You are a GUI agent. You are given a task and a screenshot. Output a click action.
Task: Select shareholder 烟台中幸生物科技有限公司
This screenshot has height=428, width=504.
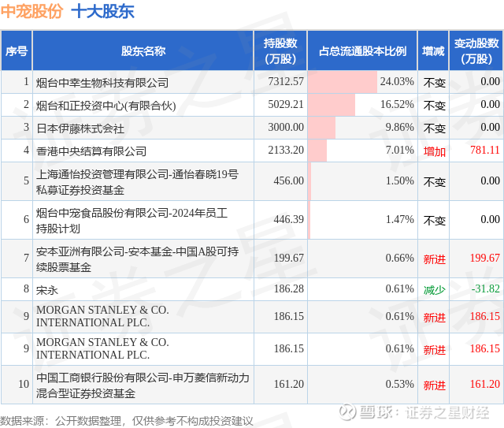click(102, 83)
